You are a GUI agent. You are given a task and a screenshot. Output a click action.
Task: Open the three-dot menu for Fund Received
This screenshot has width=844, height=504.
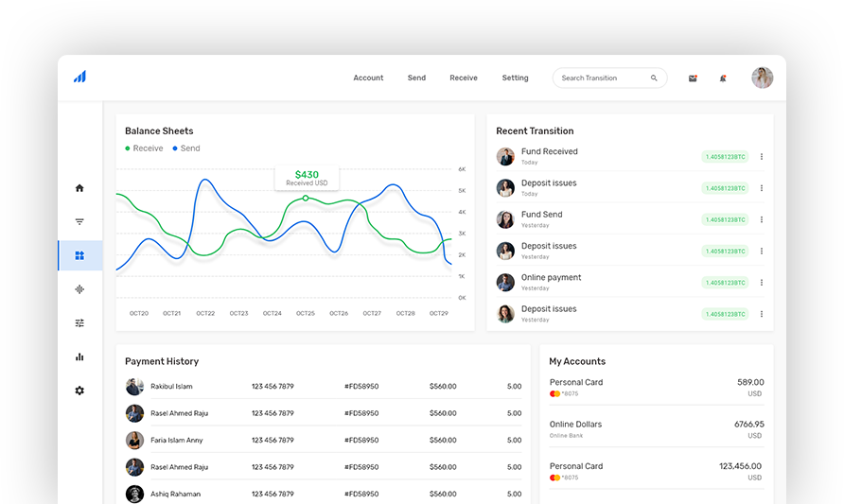762,157
